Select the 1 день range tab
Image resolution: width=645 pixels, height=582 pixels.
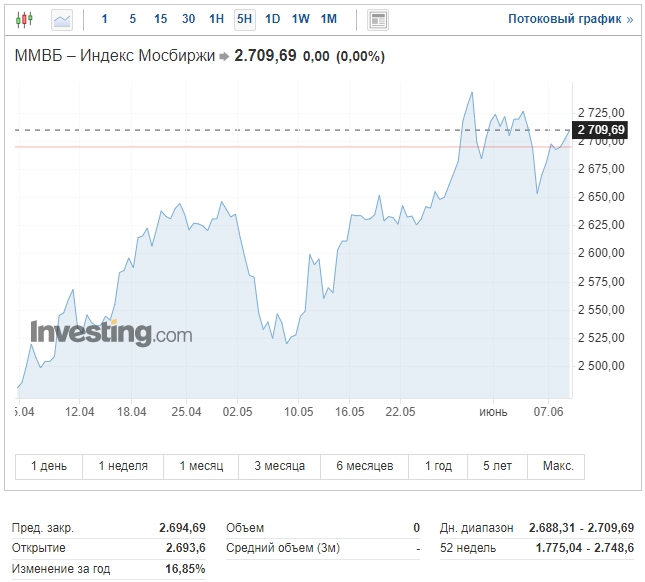coord(49,466)
